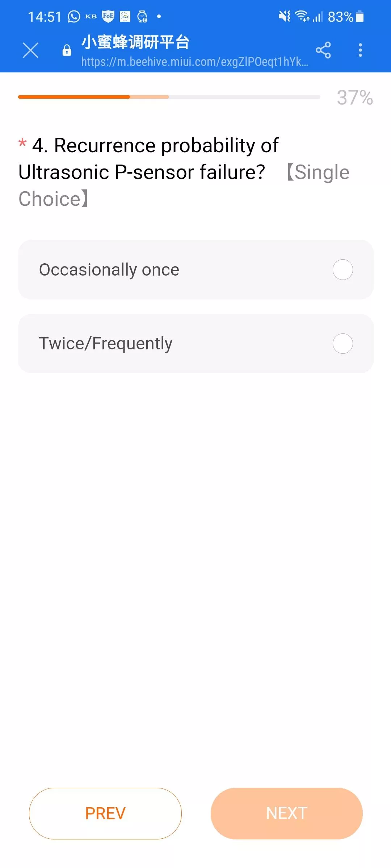The width and height of the screenshot is (391, 868).
Task: Tap the KB network speed indicator
Action: pos(91,17)
